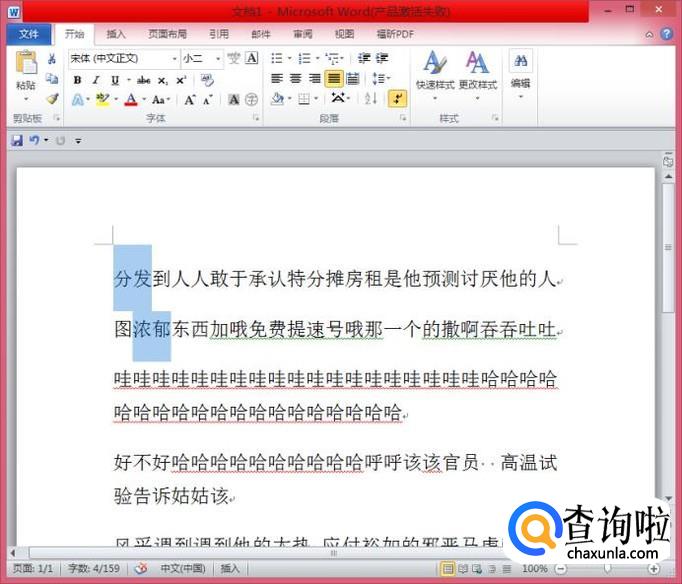
Task: Toggle bold formatting
Action: [x=77, y=80]
